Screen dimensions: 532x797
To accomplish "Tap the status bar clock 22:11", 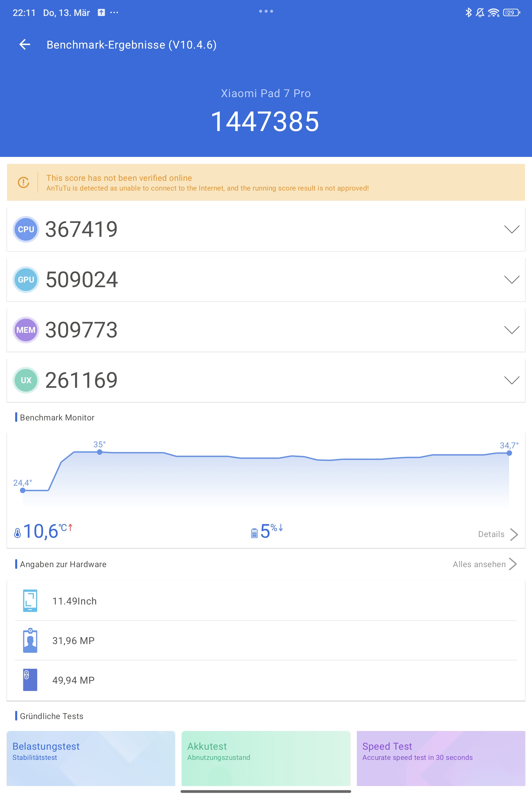I will (x=24, y=13).
